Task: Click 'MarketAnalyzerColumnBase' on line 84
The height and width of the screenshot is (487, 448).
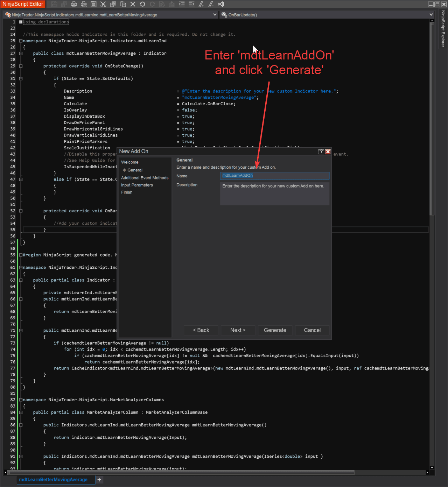Action: click(177, 412)
